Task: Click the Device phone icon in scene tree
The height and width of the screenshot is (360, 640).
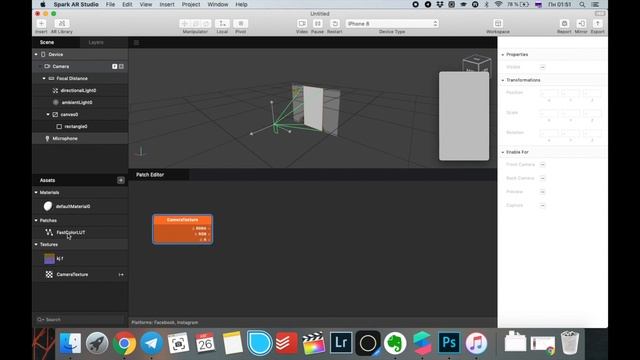Action: pyautogui.click(x=43, y=54)
